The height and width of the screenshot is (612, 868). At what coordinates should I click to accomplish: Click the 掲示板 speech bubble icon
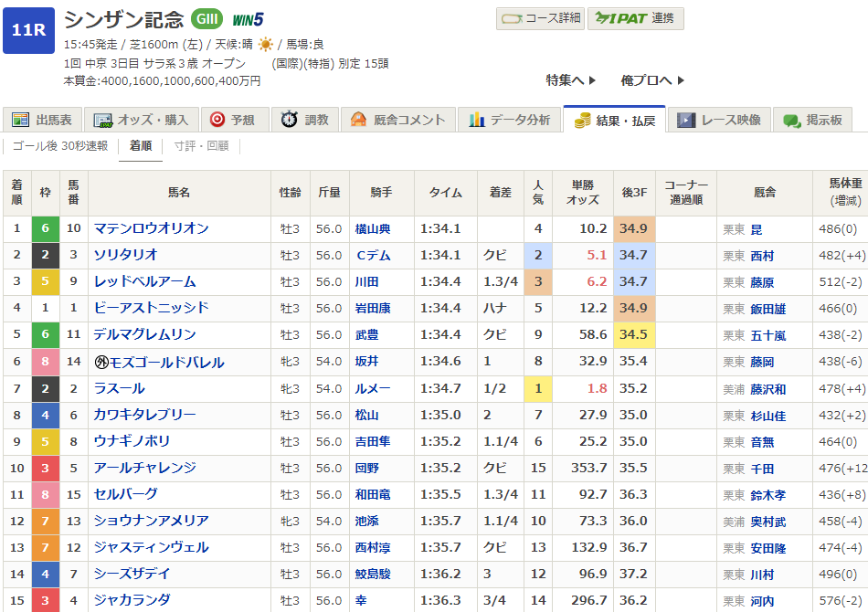791,120
